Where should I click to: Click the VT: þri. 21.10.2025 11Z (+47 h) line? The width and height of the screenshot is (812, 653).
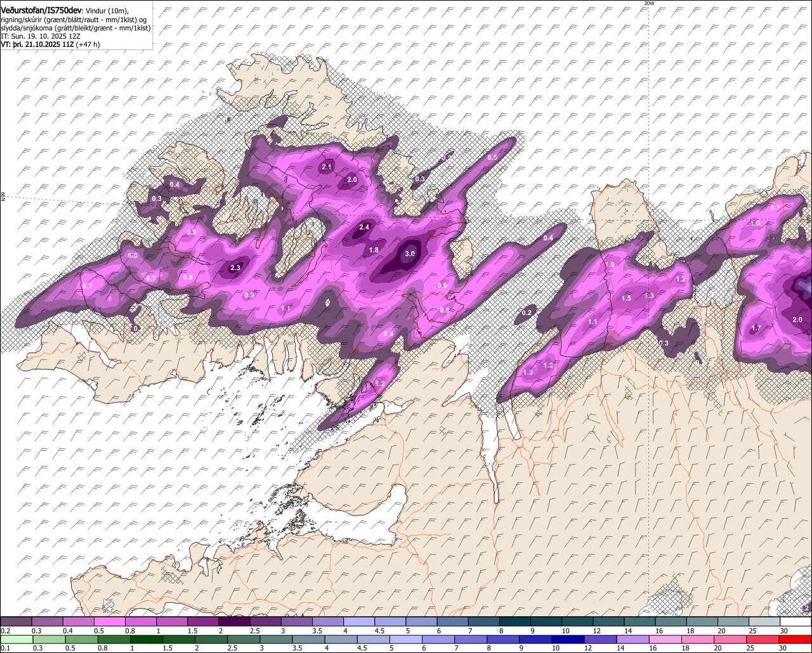click(51, 45)
